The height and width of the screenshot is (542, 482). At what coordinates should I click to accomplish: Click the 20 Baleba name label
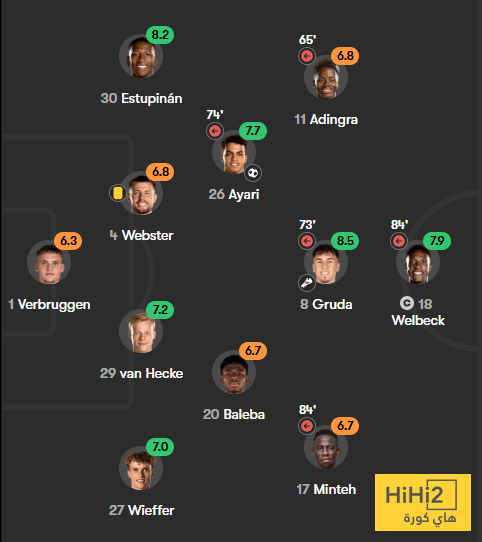coord(234,414)
